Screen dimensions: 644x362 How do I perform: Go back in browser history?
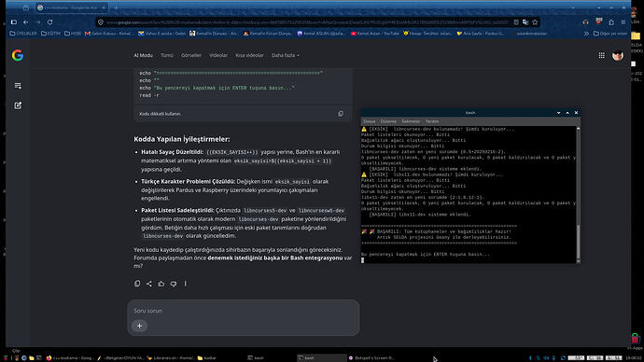(x=26, y=22)
